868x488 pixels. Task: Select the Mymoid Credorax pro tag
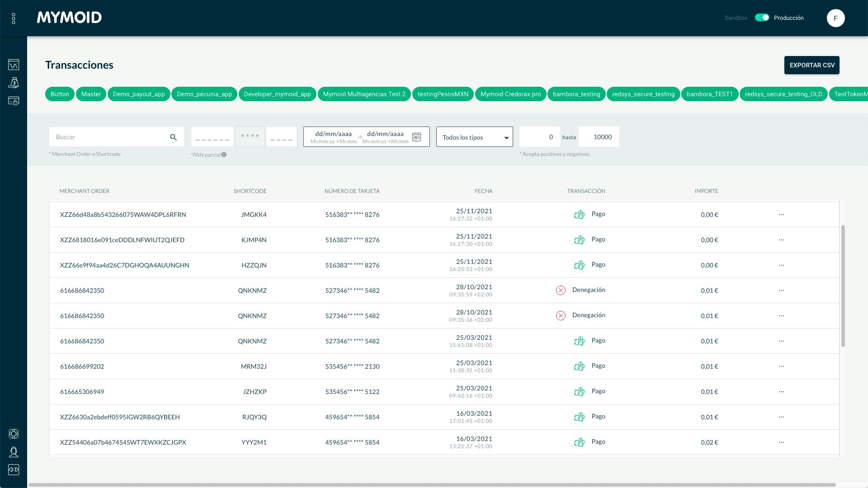click(510, 94)
